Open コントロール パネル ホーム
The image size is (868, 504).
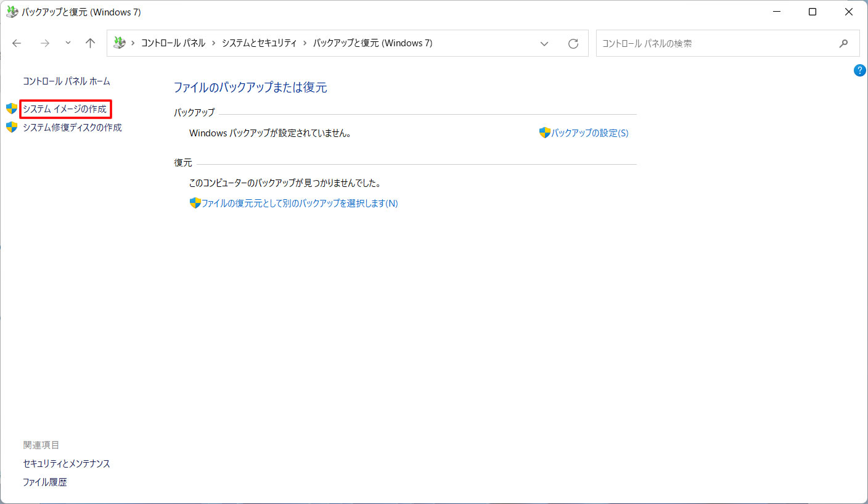[x=67, y=81]
